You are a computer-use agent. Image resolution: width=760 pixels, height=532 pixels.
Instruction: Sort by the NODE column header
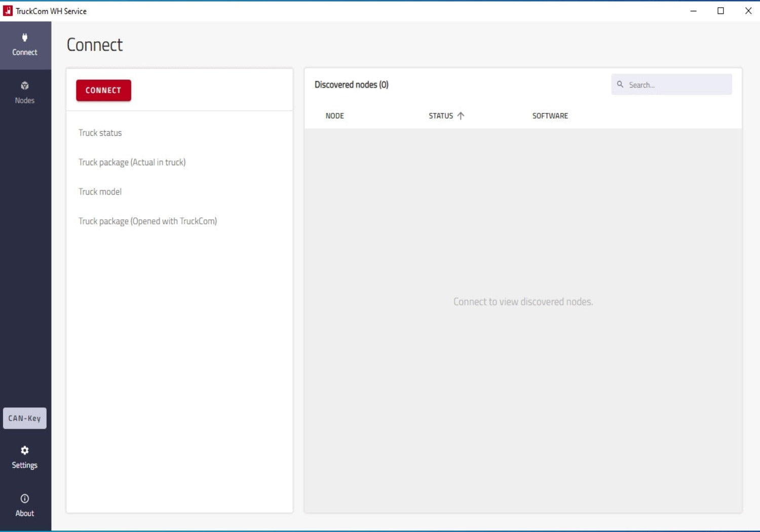334,116
